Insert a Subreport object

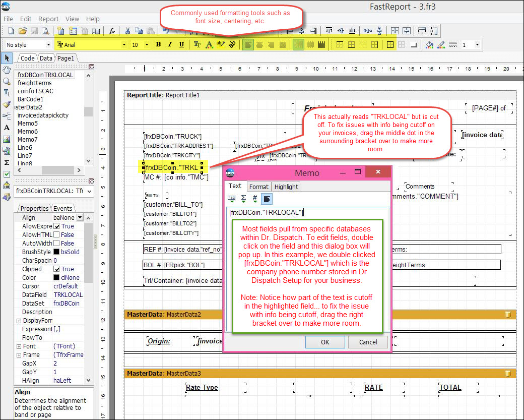[7, 151]
